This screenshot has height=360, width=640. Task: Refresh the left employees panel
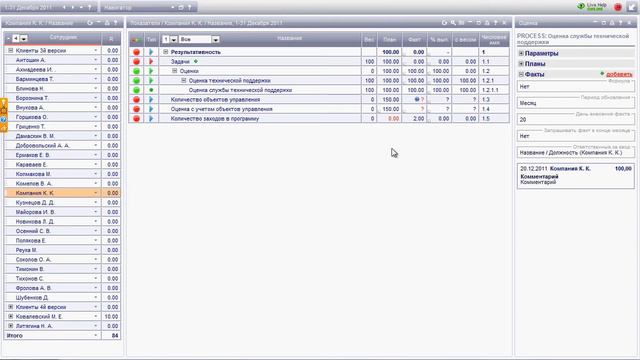(x=90, y=23)
